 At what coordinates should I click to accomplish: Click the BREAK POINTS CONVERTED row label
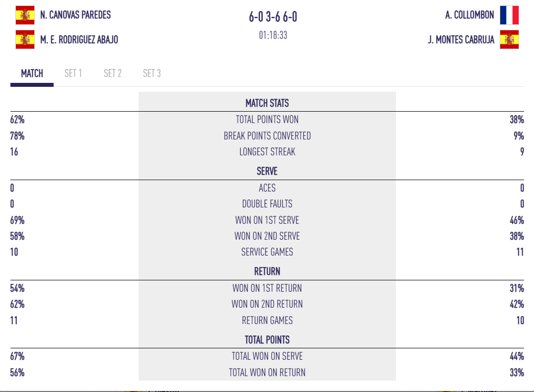point(267,136)
